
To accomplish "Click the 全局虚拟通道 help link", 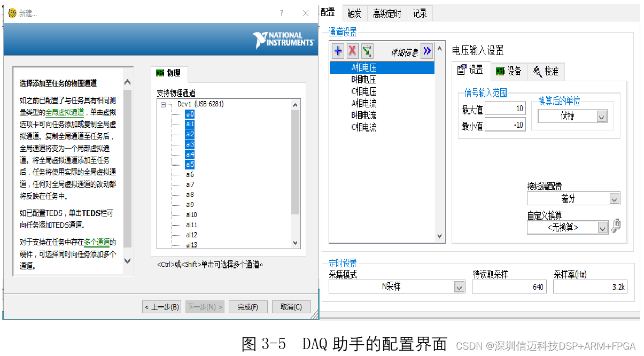I will (x=64, y=112).
